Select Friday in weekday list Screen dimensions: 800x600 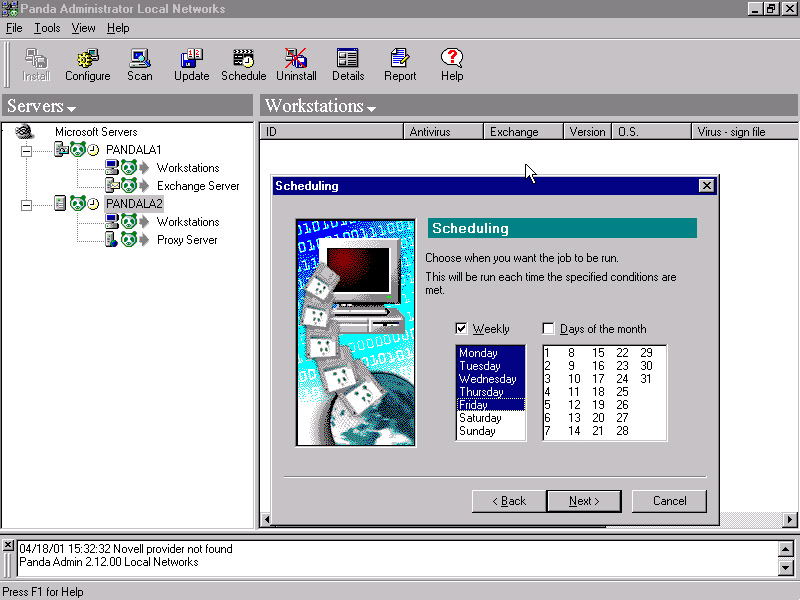[x=490, y=405]
